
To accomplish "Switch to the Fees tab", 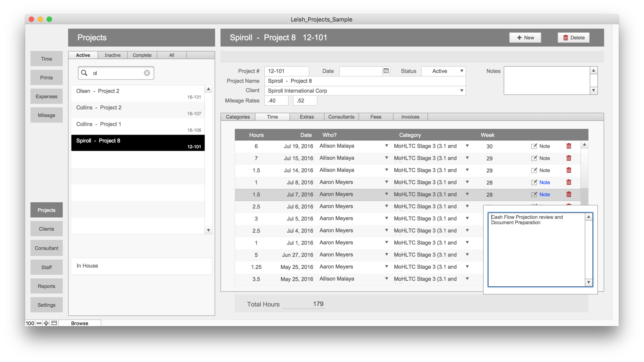I will 376,117.
